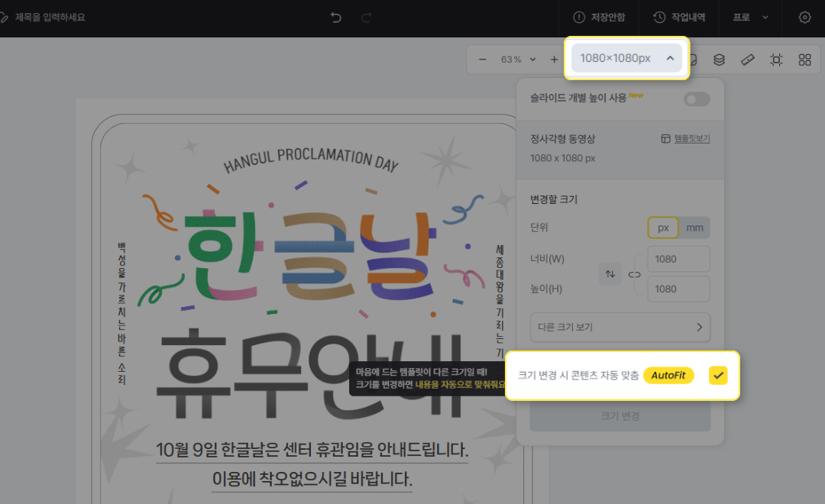825x504 pixels.
Task: Click the grid view icon
Action: pyautogui.click(x=804, y=60)
